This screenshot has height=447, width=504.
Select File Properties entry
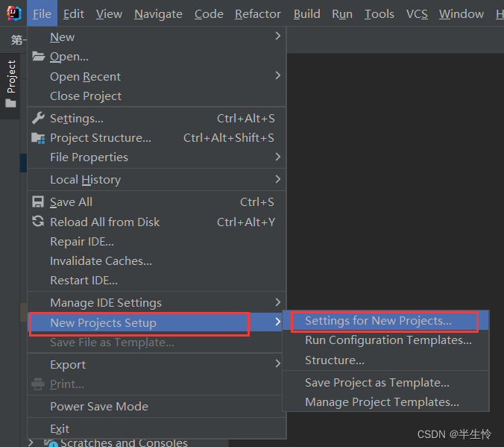(157, 157)
